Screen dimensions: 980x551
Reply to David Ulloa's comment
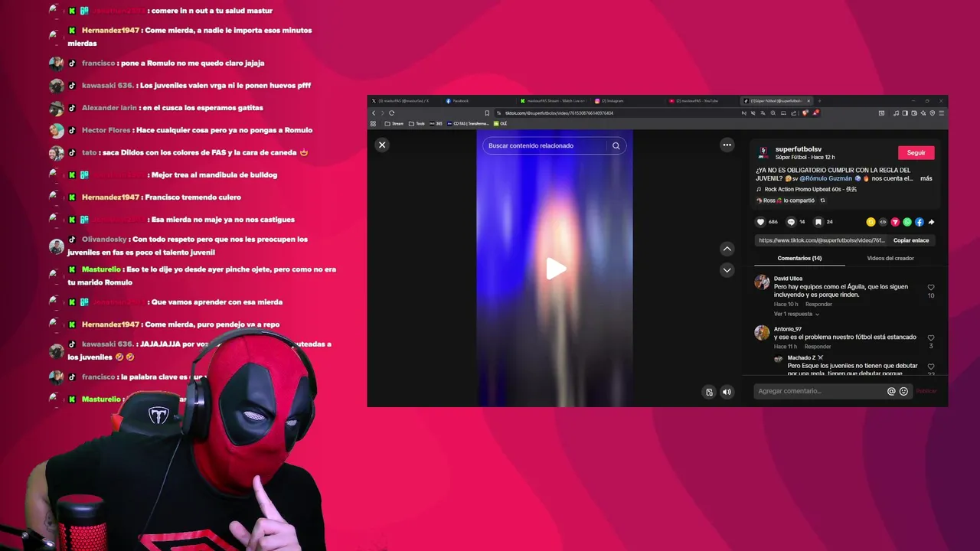818,304
